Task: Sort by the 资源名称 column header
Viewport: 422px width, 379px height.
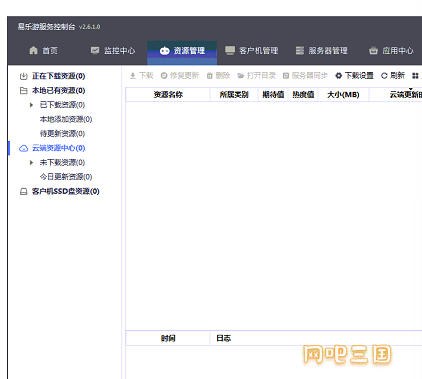Action: pos(168,95)
